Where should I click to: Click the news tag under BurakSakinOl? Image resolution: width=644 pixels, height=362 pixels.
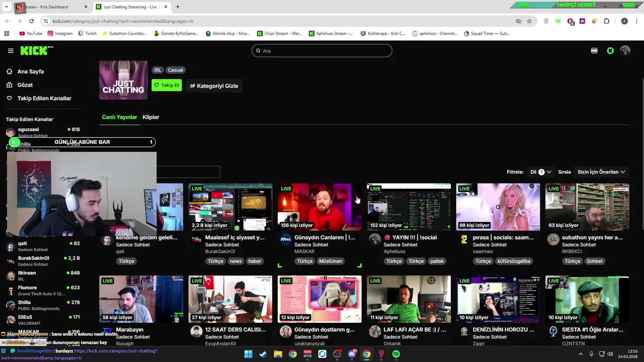point(236,261)
